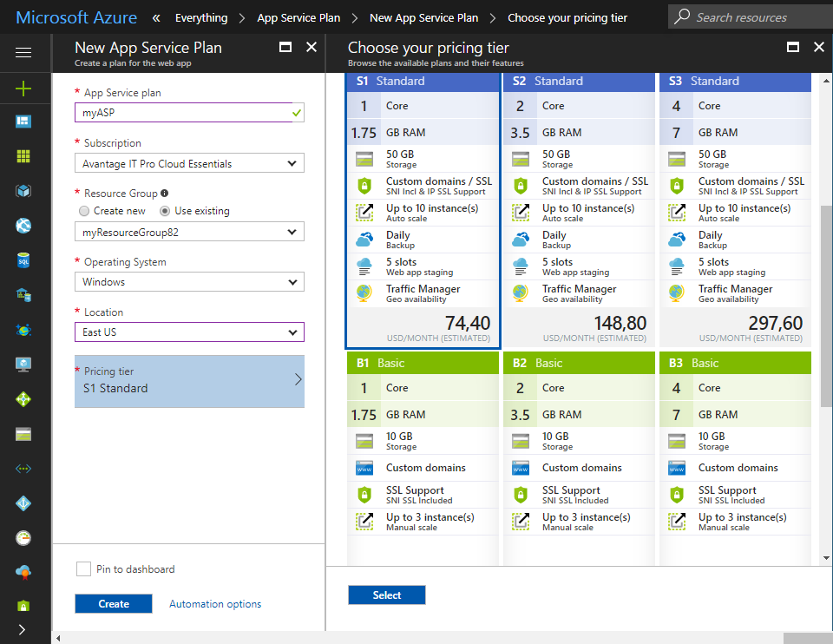
Task: Click S1 Traffic Manager globe icon
Action: (x=364, y=293)
